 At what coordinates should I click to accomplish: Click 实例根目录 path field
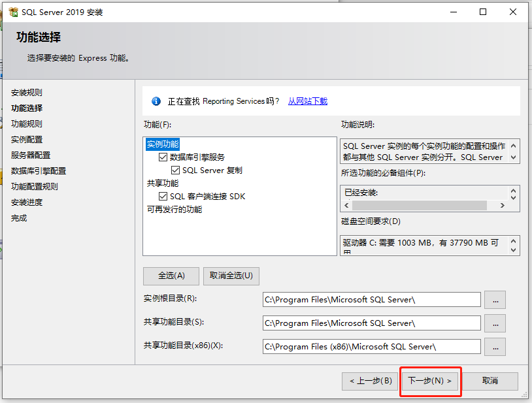(371, 300)
